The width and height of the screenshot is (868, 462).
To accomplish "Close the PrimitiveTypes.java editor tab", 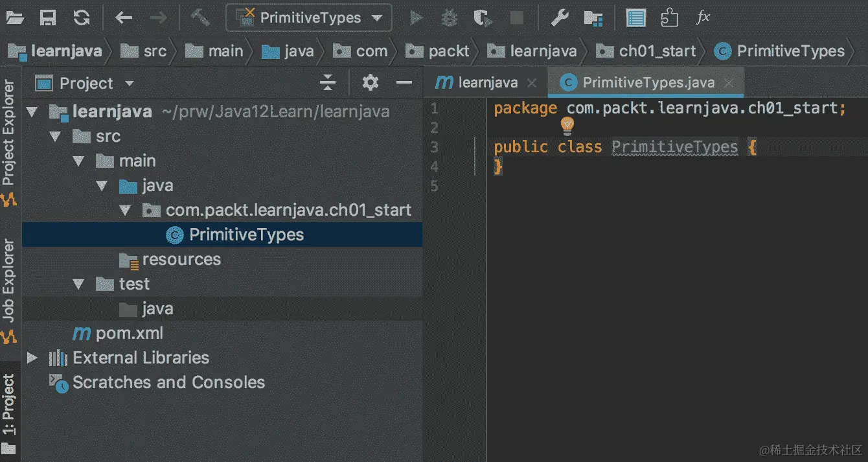I will point(729,83).
